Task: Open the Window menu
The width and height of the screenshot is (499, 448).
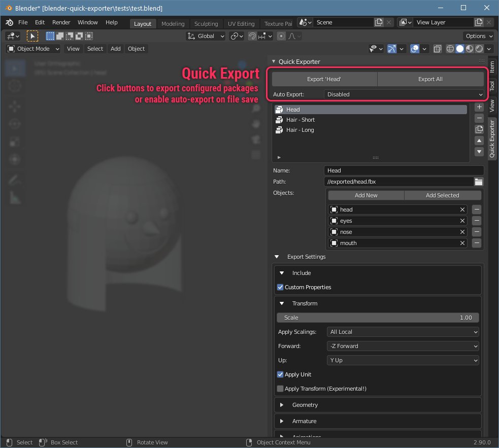Action: 87,23
